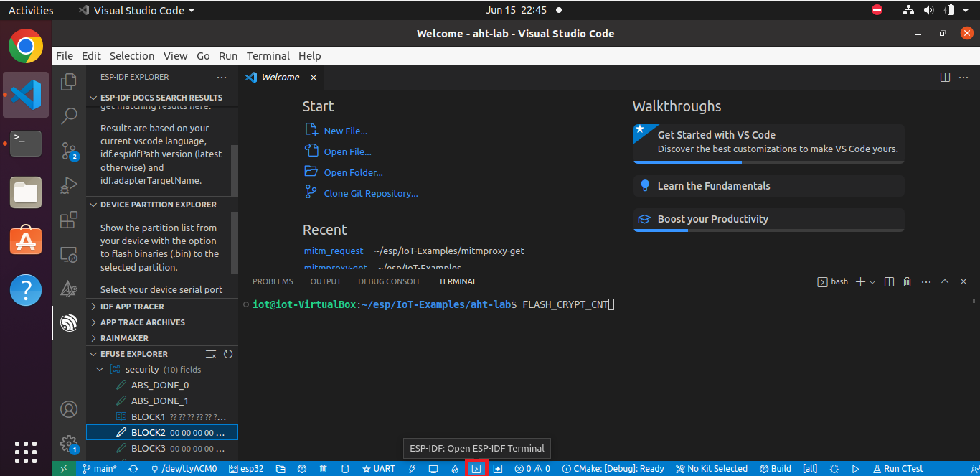Collapse the Device Partition Explorer section
Screen dimensions: 980x476
[161, 205]
